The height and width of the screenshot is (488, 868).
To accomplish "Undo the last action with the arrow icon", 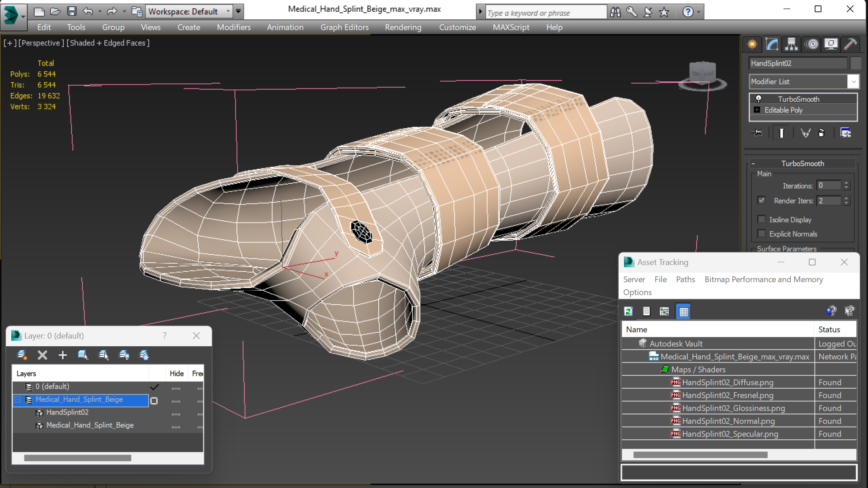I will [88, 11].
